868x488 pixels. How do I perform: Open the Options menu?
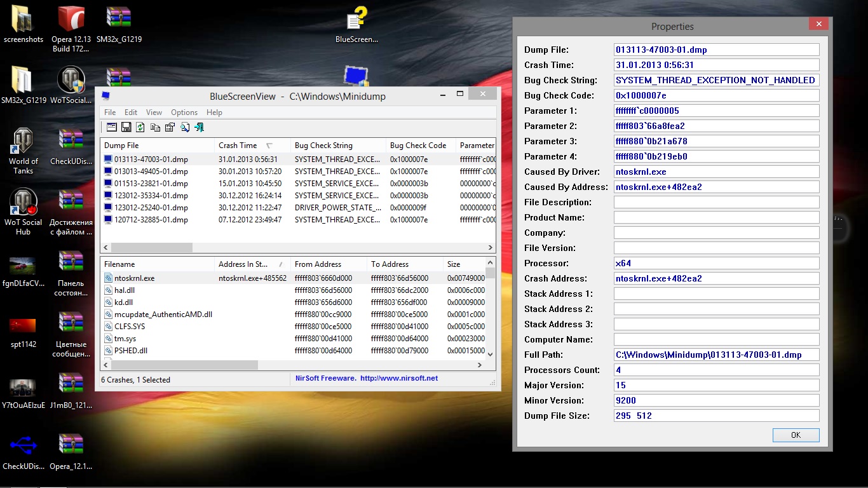[x=184, y=112]
